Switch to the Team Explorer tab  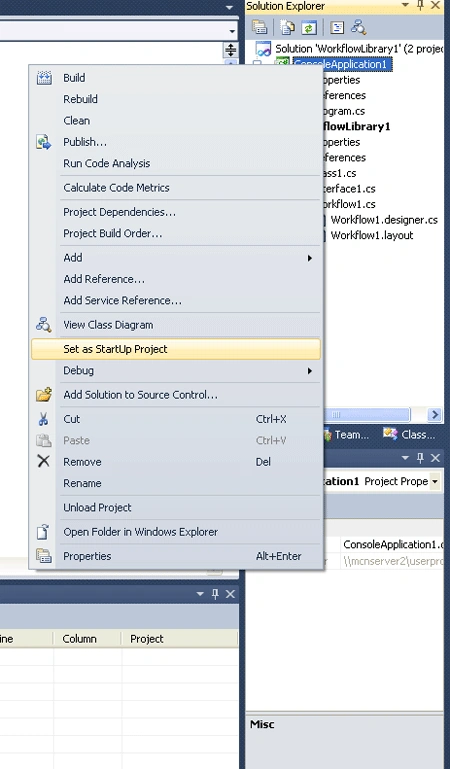pos(346,435)
